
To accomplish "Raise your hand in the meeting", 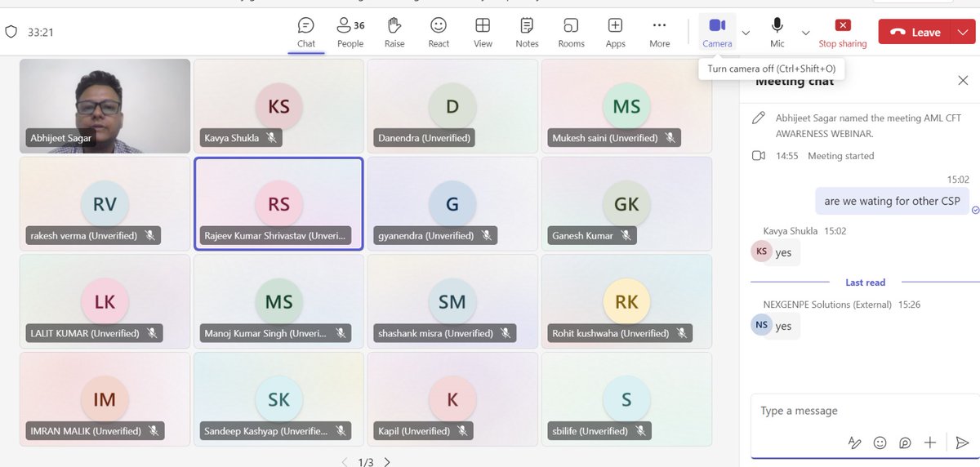I will (394, 33).
